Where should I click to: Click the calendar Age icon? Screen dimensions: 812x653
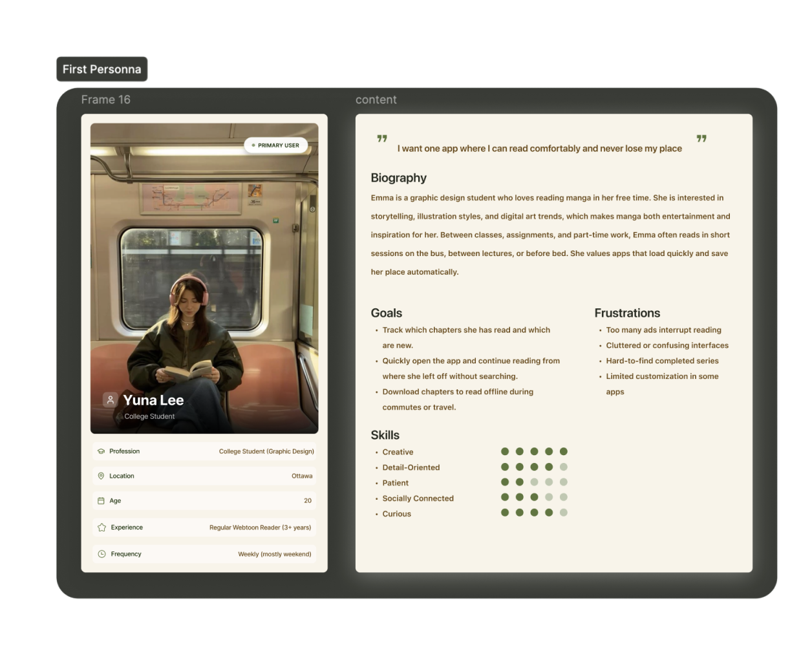tap(101, 500)
